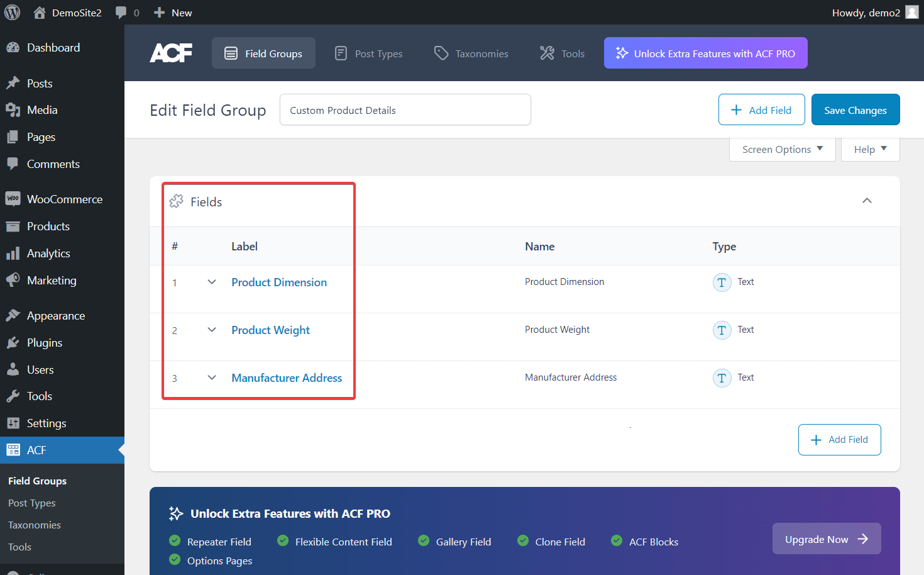The width and height of the screenshot is (924, 575).
Task: Click the Pages sidebar icon
Action: [x=13, y=137]
